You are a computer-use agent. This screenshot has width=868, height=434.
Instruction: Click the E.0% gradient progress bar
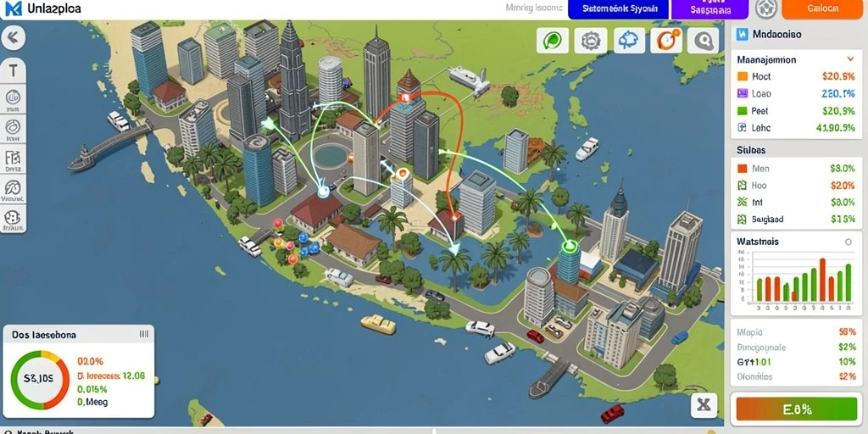(x=797, y=410)
